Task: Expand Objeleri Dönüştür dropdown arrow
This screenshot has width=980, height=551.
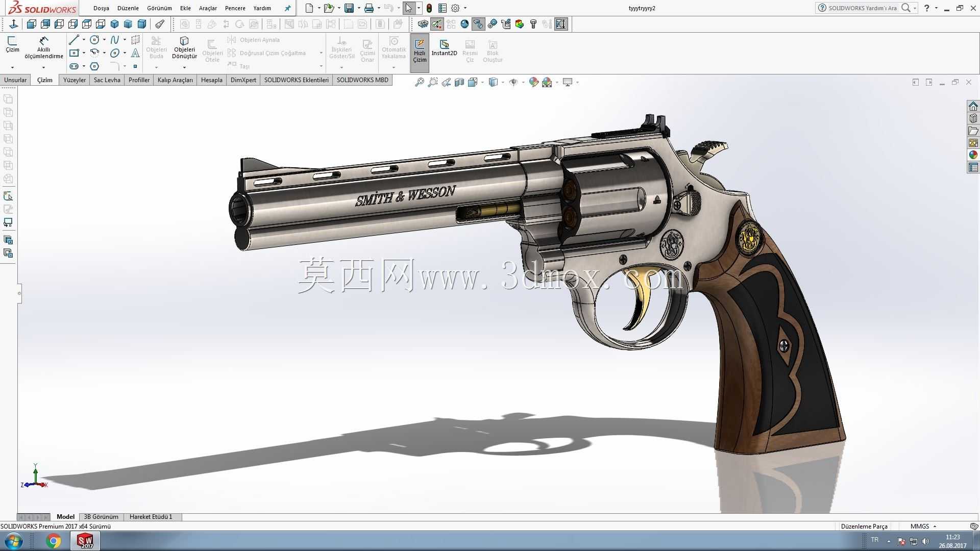Action: point(184,67)
